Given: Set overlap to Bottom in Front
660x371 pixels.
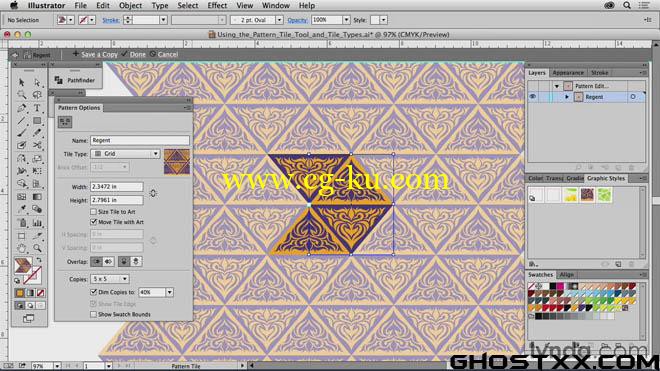Looking at the screenshot, I should [x=136, y=262].
